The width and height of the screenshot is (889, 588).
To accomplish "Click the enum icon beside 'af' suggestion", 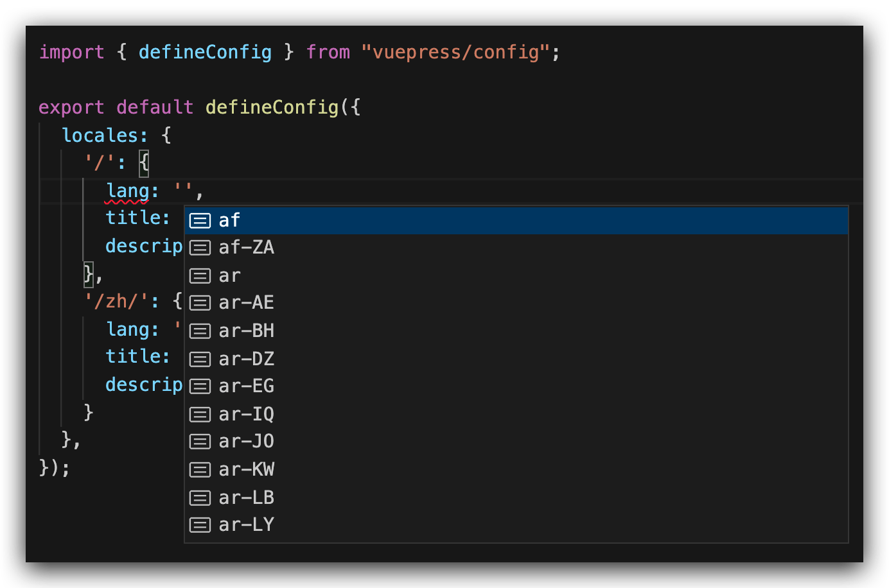I will coord(200,221).
